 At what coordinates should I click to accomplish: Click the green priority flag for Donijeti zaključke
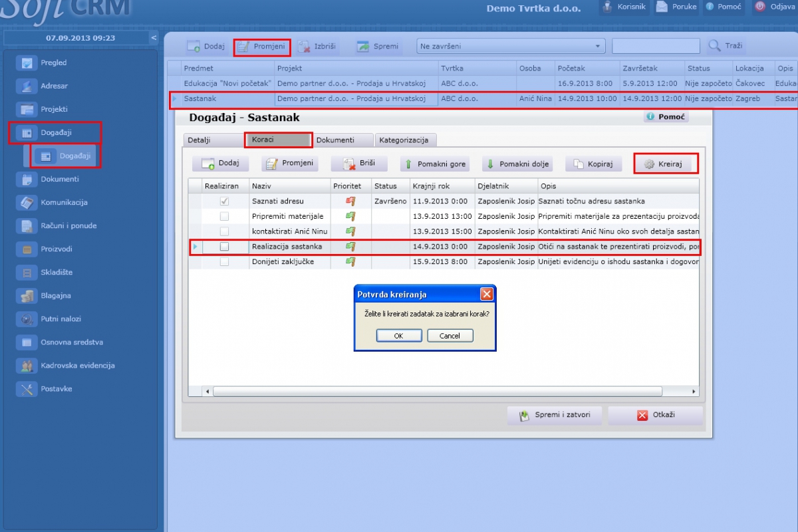coord(350,262)
